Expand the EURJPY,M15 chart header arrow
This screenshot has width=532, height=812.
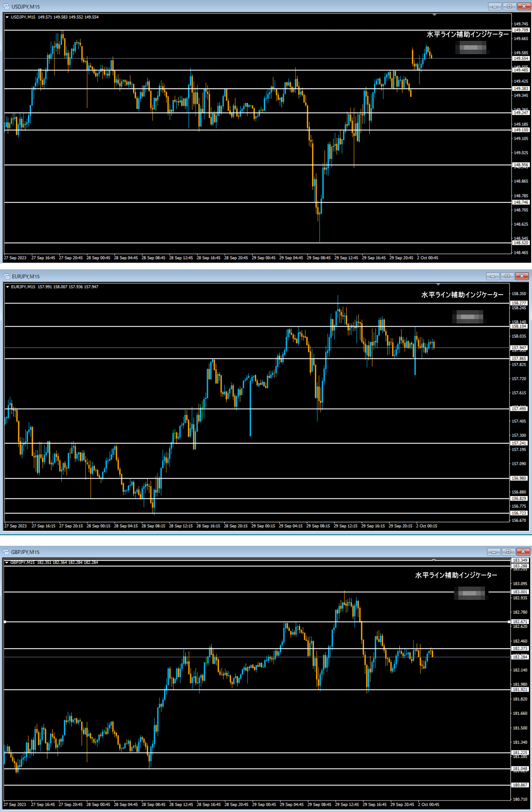tap(8, 287)
